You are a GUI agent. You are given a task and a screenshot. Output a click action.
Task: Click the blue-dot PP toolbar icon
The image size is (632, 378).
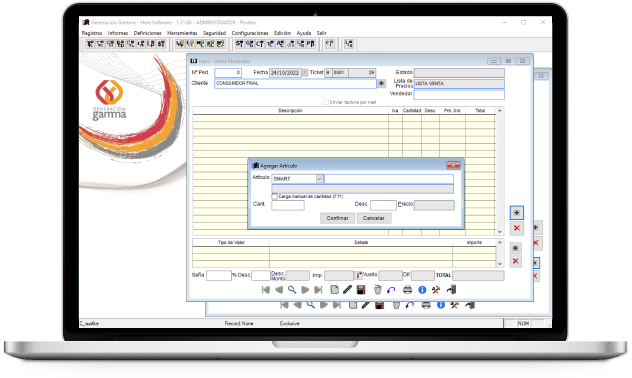coord(310,44)
